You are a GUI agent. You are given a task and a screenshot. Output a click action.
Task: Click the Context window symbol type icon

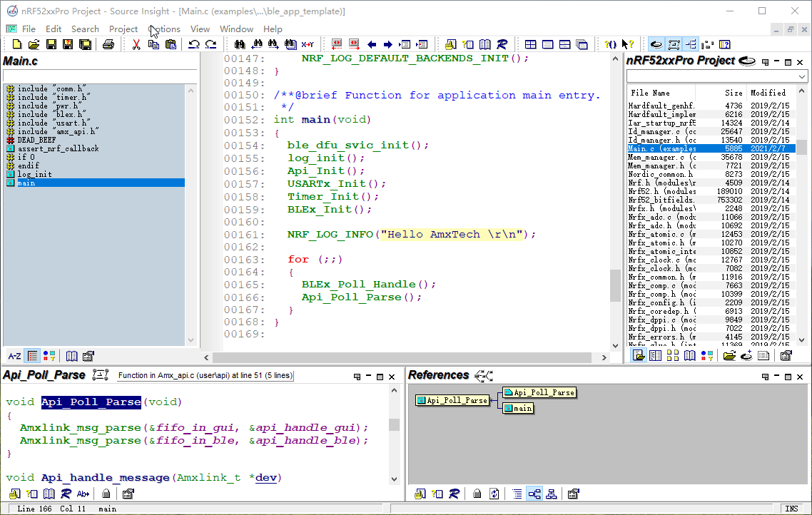click(x=100, y=374)
